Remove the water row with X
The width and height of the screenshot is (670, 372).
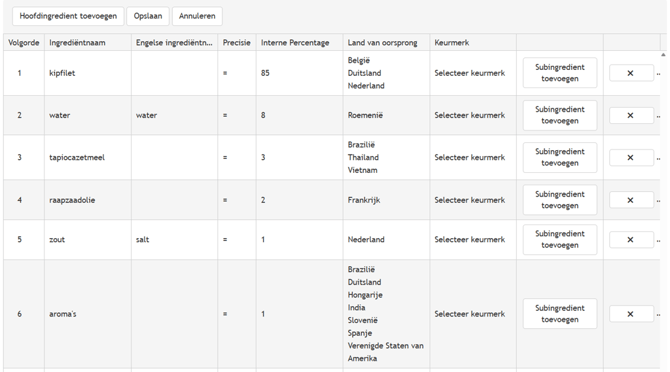coord(631,115)
